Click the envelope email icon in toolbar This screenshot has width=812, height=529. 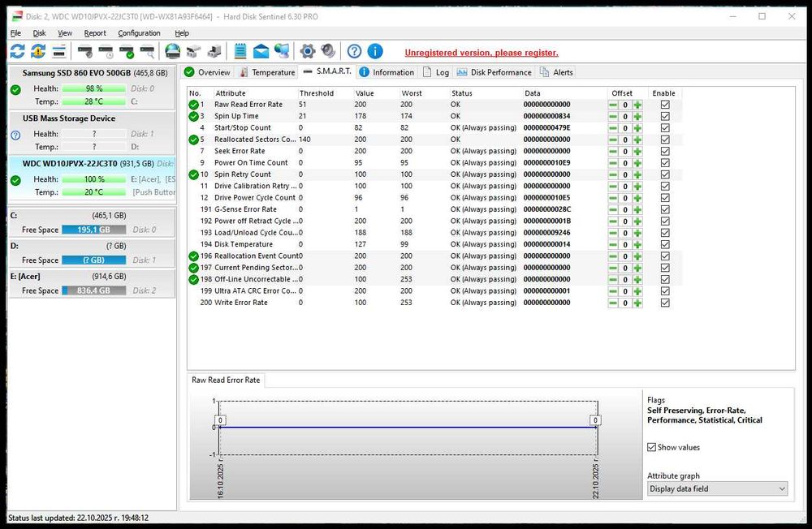[261, 52]
